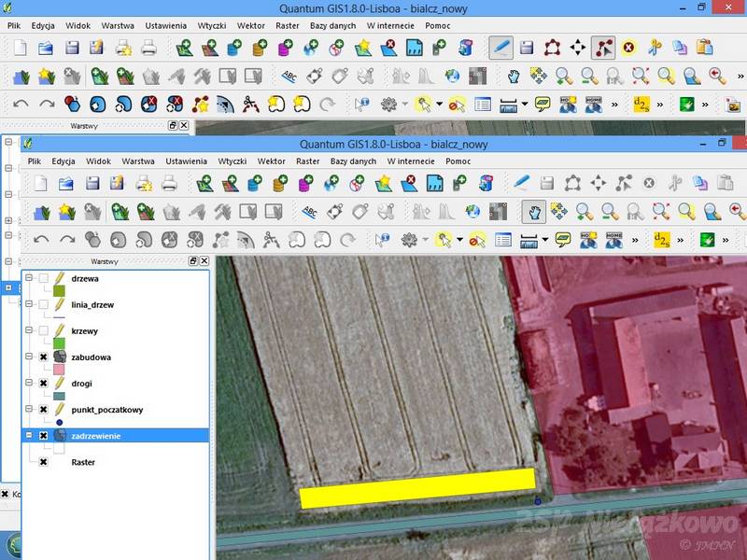This screenshot has width=747, height=560.
Task: Add a PostGIS layer in the front window
Action: click(255, 183)
